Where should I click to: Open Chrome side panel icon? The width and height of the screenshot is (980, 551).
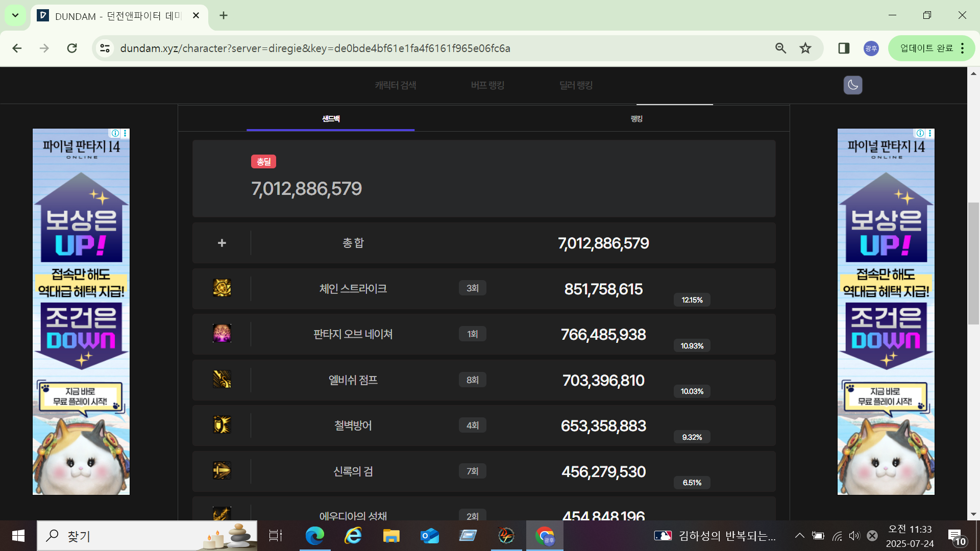pos(844,48)
